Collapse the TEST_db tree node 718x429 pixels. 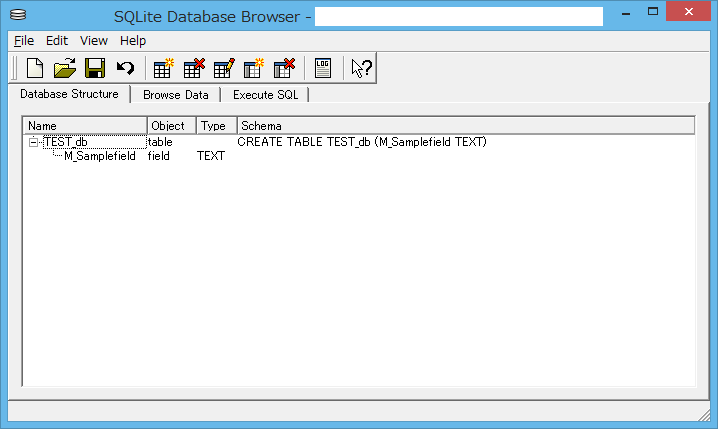coord(33,142)
